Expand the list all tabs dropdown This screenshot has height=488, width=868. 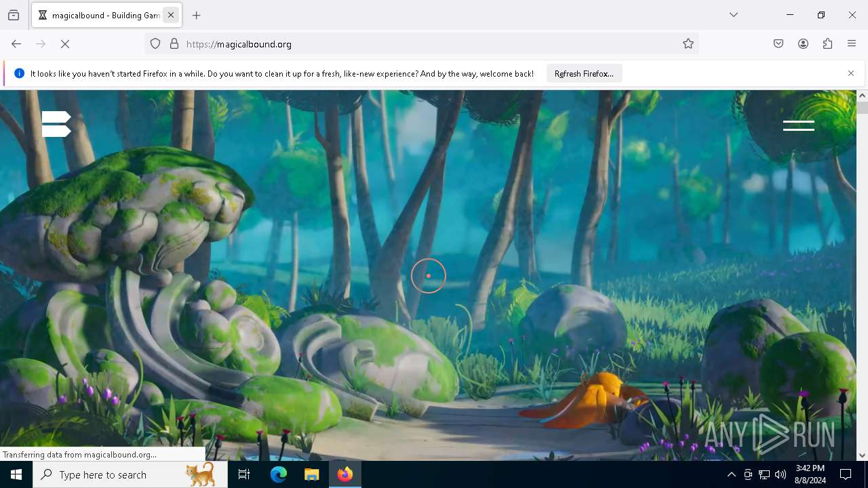(734, 15)
